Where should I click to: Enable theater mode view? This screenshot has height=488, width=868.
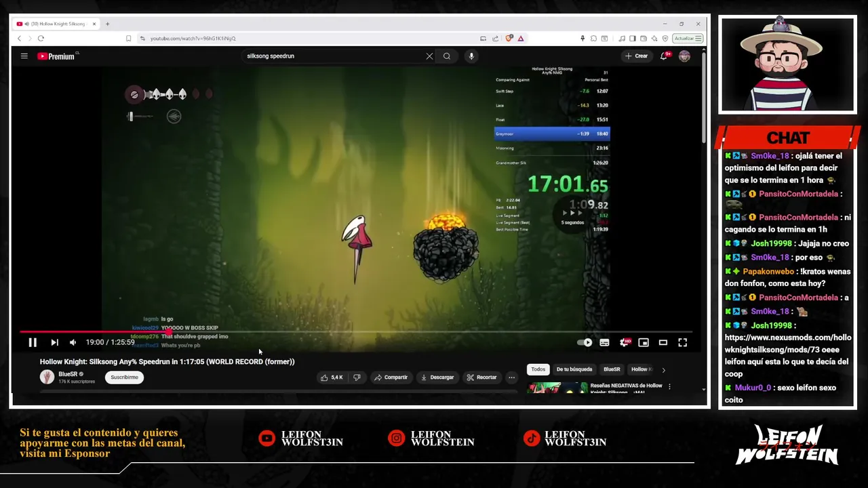663,342
